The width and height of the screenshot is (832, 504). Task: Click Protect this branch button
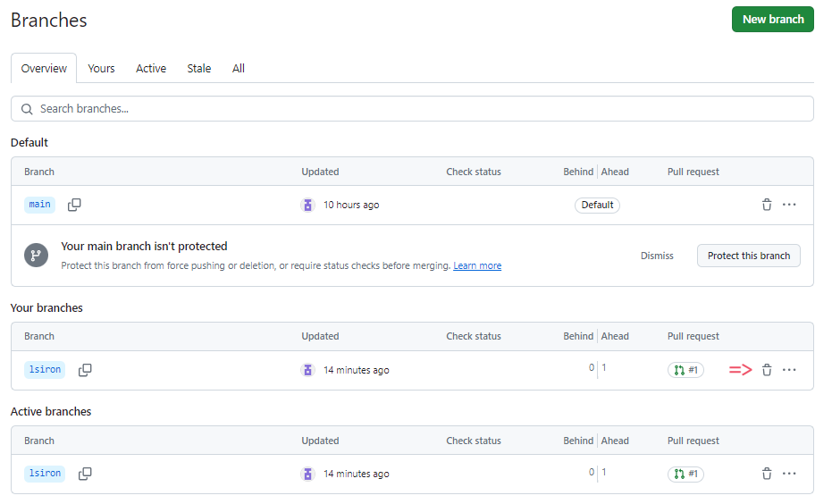749,256
